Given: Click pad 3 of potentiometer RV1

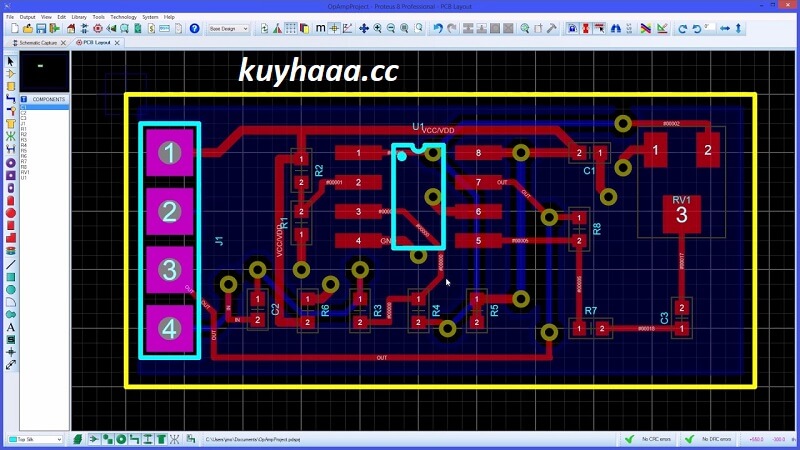Looking at the screenshot, I should point(682,215).
